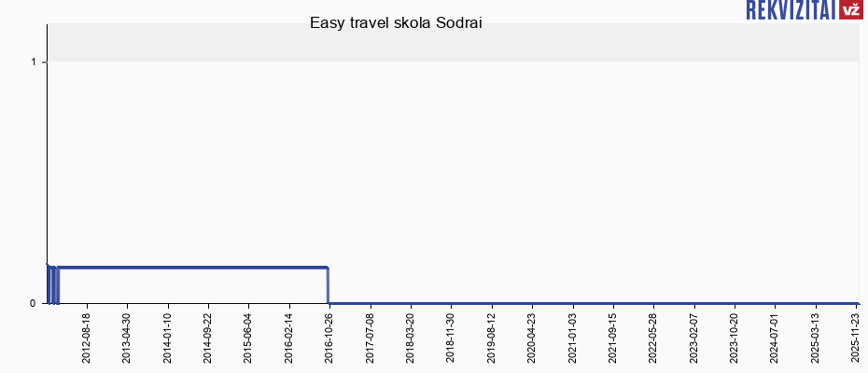Viewport: 868px width, 373px height.
Task: Click the gray band at top of chart
Action: [453, 43]
